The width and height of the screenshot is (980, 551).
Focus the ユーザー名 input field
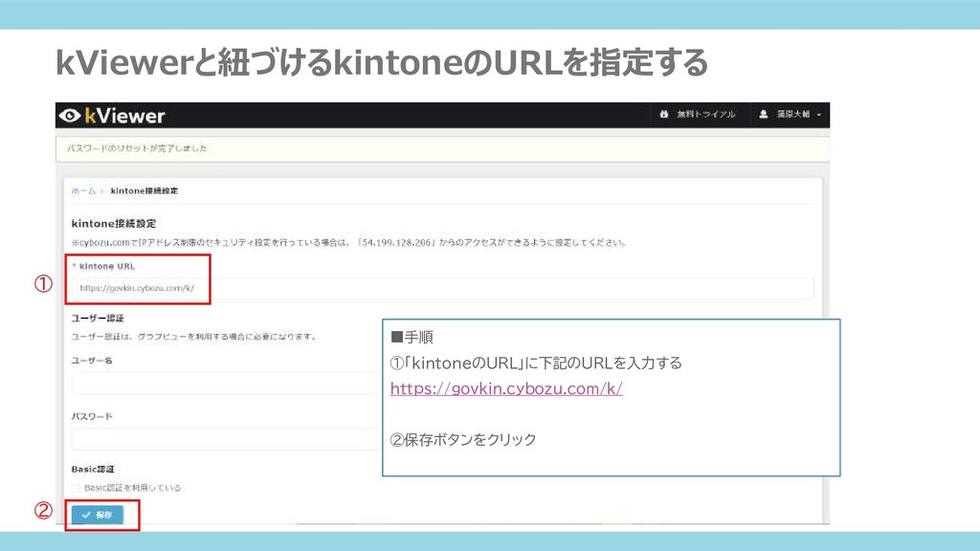226,383
